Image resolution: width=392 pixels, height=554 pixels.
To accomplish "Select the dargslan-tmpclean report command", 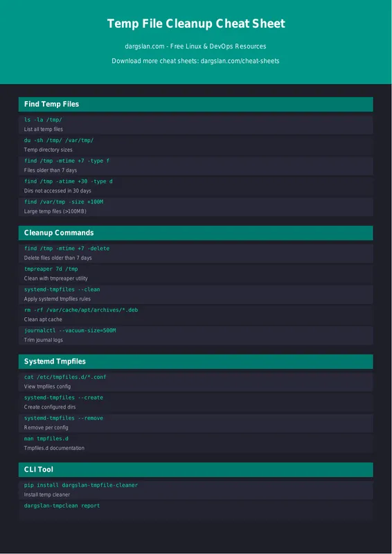I will coord(62,506).
